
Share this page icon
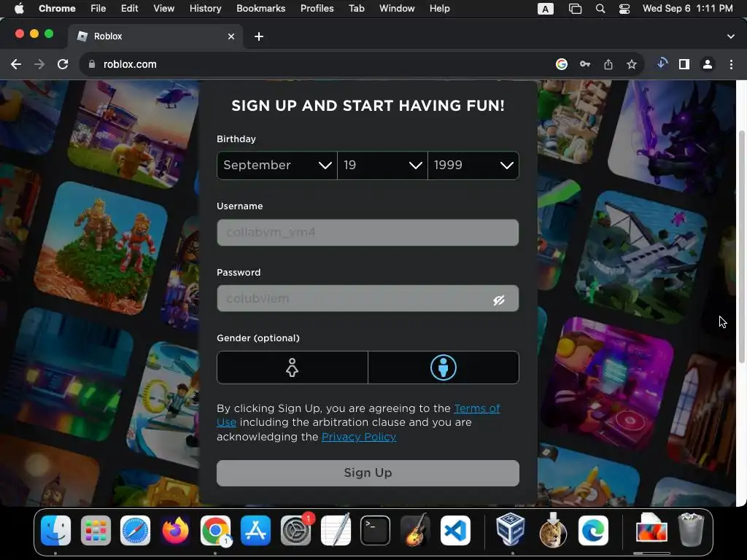pos(608,64)
